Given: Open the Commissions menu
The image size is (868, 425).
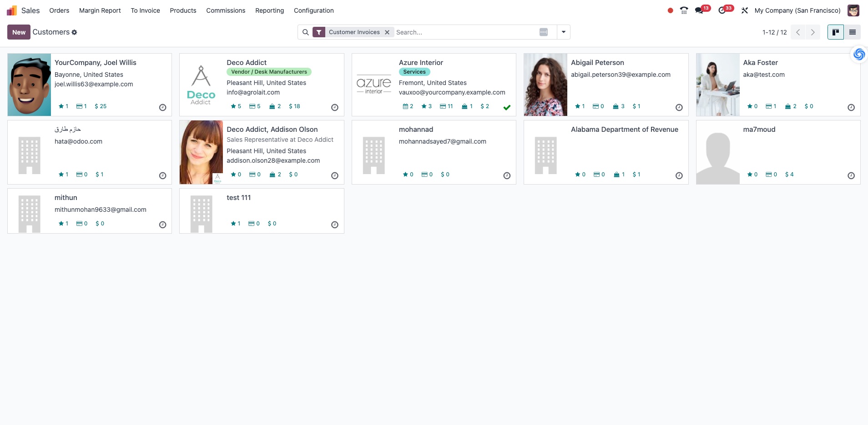Looking at the screenshot, I should (226, 10).
